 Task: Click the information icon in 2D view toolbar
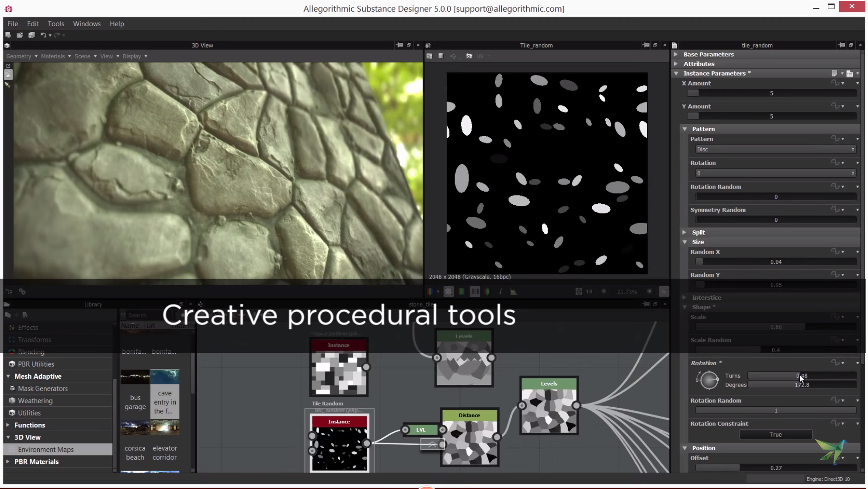tap(500, 292)
